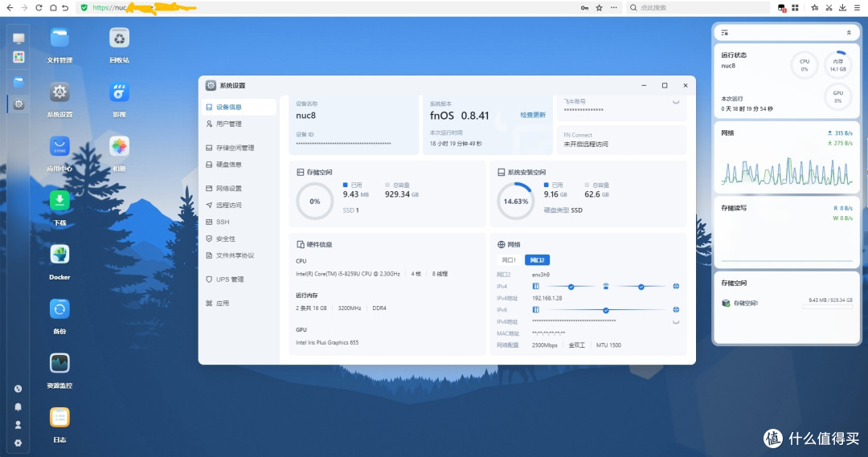Open 存储空间管理 in the settings sidebar
Image resolution: width=868 pixels, height=457 pixels.
point(240,148)
